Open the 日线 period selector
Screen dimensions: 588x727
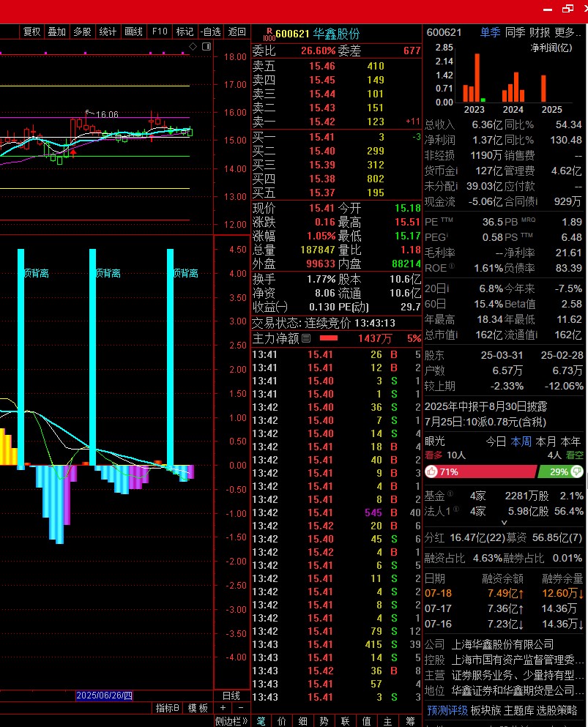pyautogui.click(x=231, y=696)
